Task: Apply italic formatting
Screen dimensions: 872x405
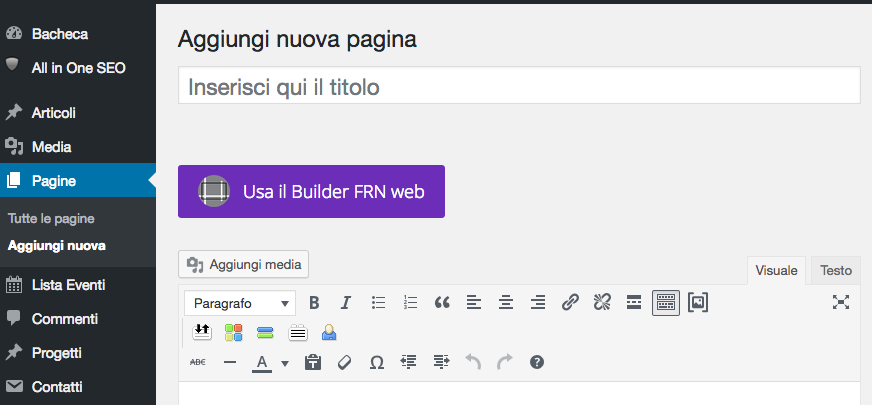Action: click(x=346, y=303)
